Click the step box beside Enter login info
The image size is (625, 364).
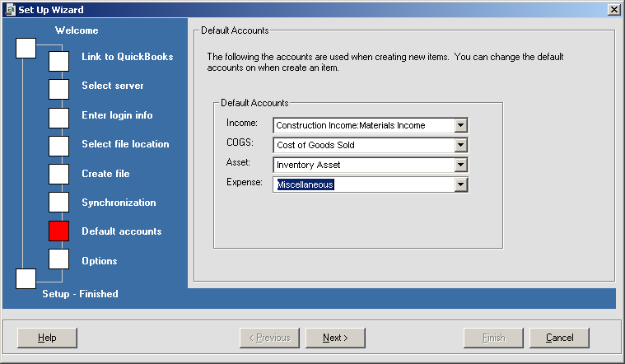[59, 118]
